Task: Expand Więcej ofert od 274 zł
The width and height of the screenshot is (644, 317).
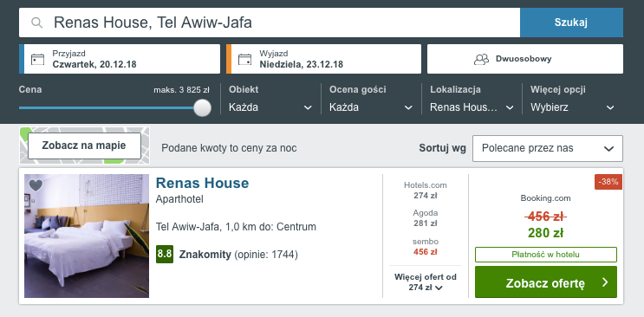Action: (425, 282)
